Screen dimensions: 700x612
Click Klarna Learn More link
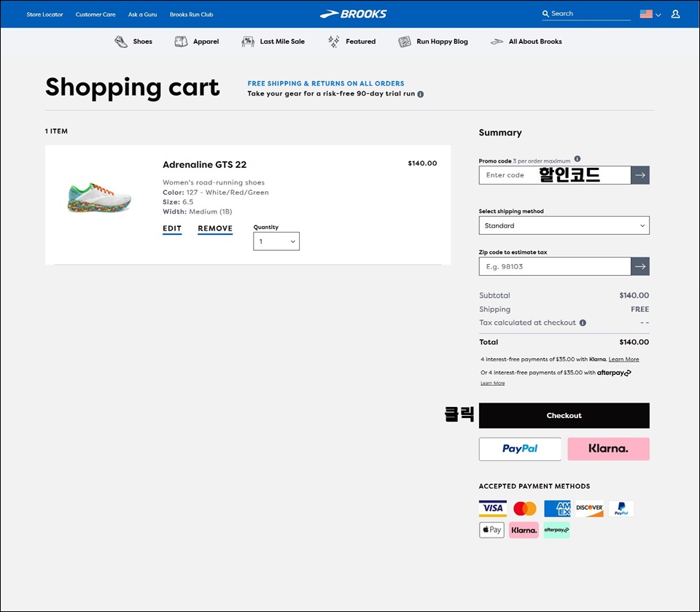(623, 359)
